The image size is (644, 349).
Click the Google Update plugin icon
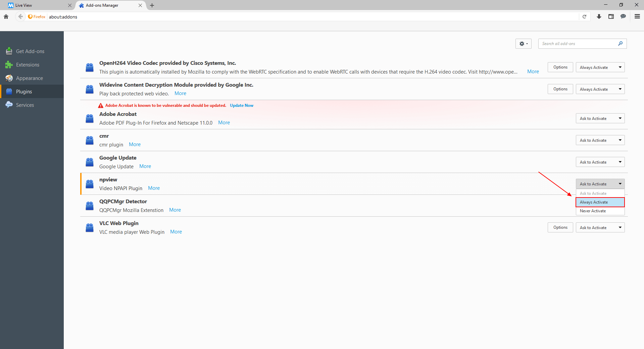90,162
